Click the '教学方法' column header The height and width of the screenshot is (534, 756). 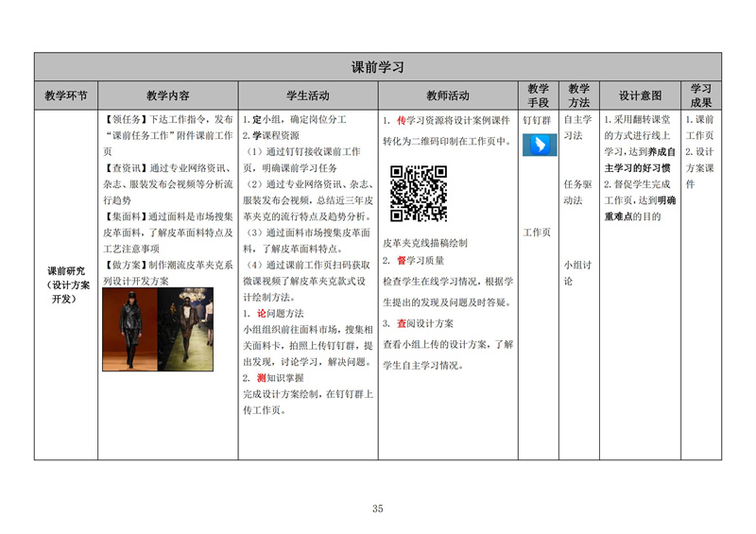point(578,95)
